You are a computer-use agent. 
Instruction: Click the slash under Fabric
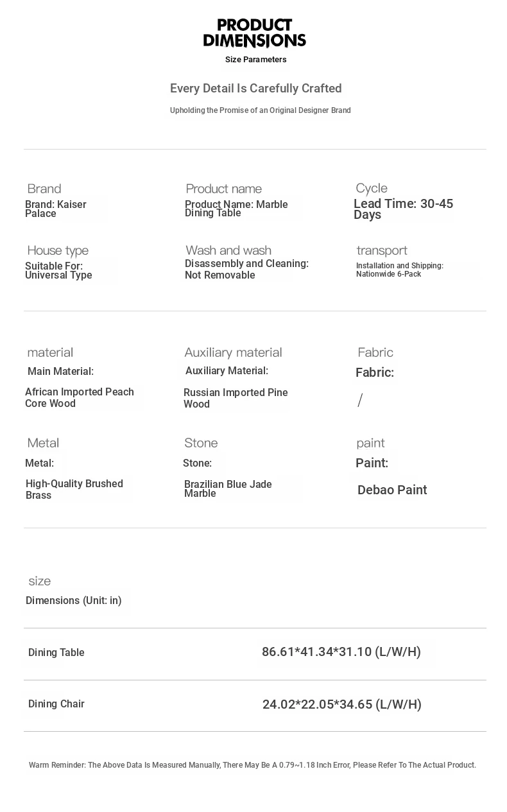[x=360, y=401]
